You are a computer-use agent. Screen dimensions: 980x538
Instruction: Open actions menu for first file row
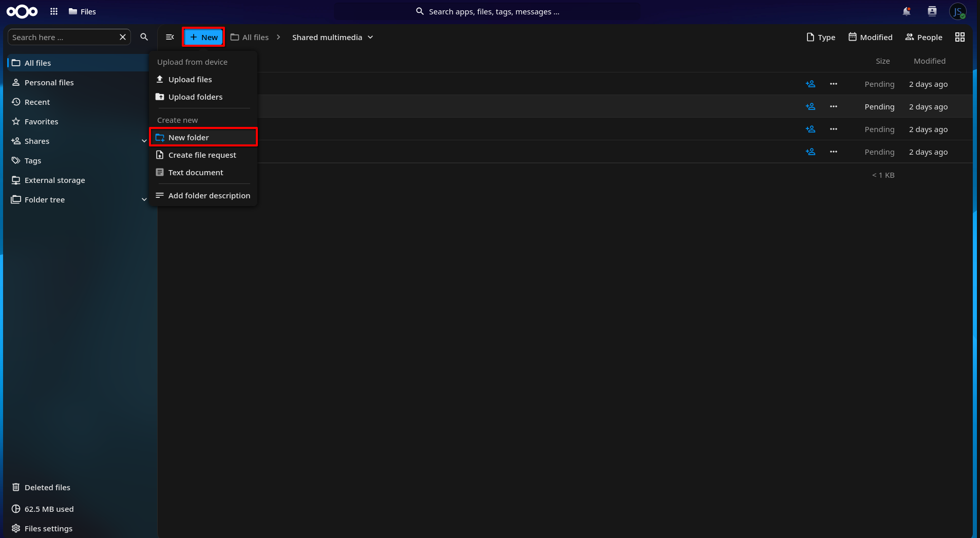pyautogui.click(x=834, y=84)
